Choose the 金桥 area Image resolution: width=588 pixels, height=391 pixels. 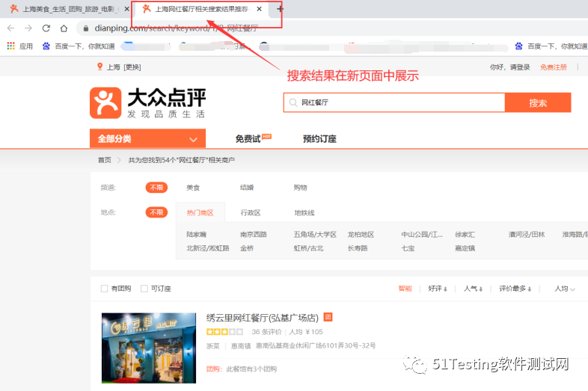click(x=247, y=248)
